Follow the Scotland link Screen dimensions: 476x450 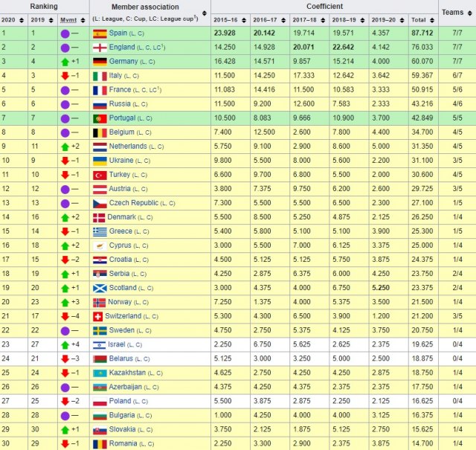(123, 288)
